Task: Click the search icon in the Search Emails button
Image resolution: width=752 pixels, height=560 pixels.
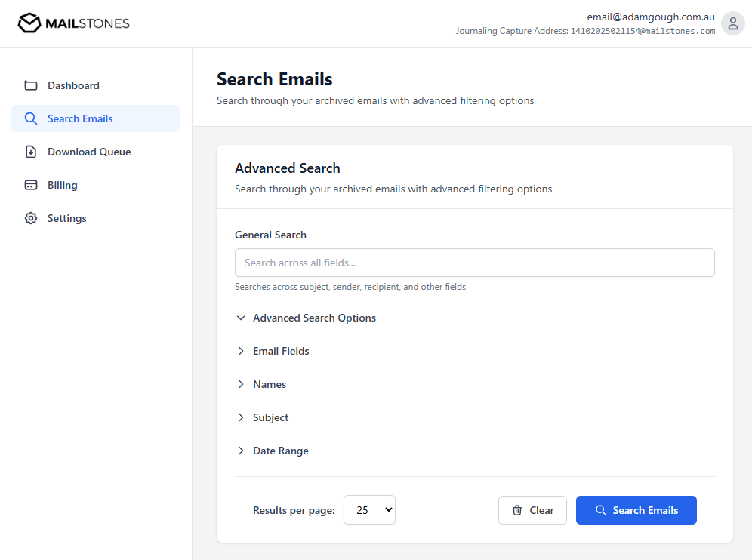Action: tap(601, 510)
